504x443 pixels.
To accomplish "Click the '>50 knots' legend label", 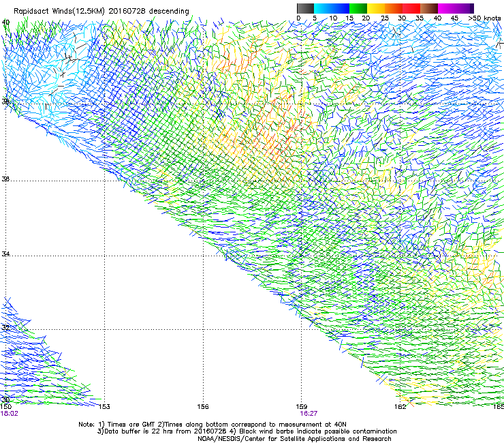I will click(484, 18).
